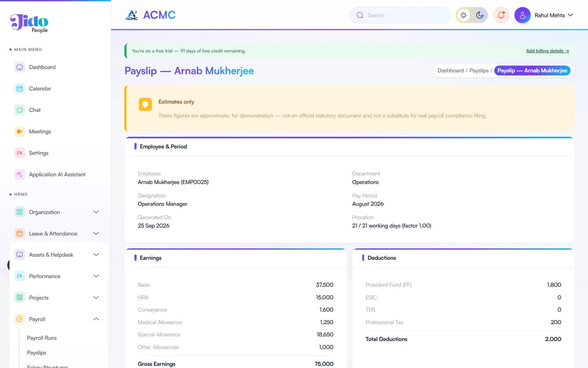588x368 pixels.
Task: Open Payroll Runs submenu item
Action: (x=42, y=338)
